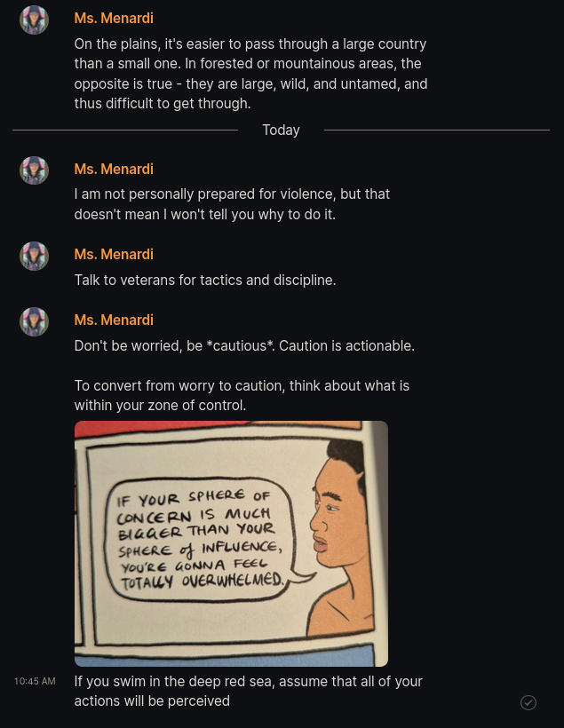Open Ms. Menardi's name above the plains message
Image resolution: width=564 pixels, height=728 pixels.
coord(114,18)
